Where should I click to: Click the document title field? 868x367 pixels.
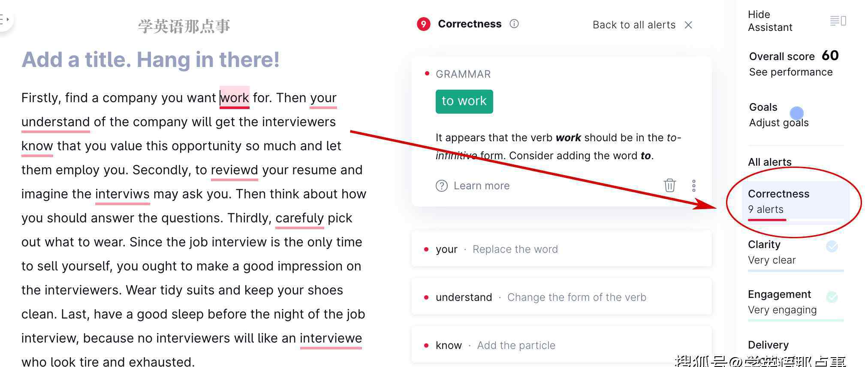[x=151, y=60]
